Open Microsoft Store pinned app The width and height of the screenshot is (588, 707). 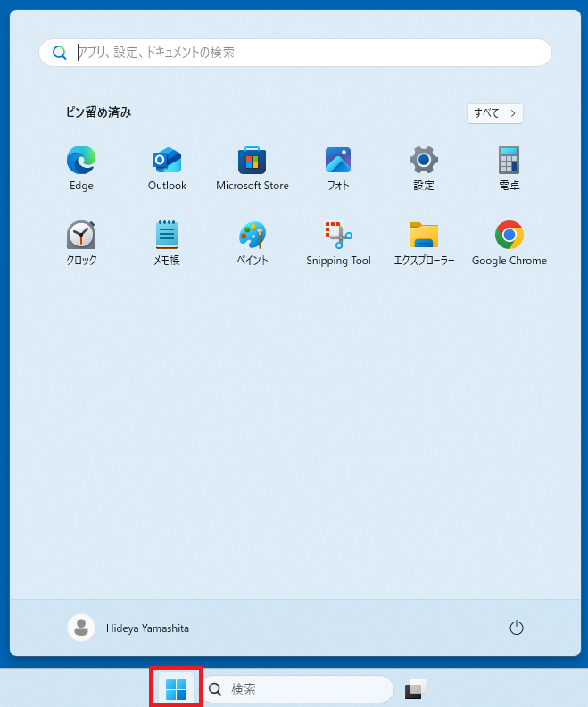tap(253, 168)
